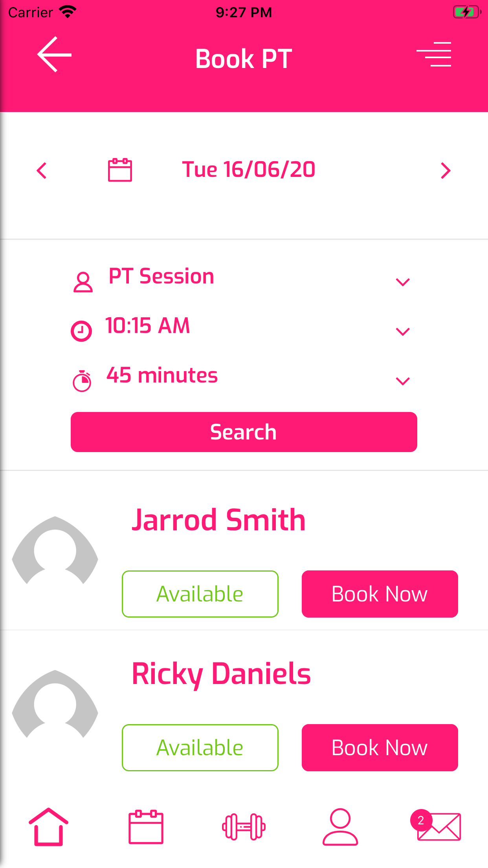This screenshot has width=488, height=868.
Task: Expand the PT Session type dropdown
Action: pos(403,282)
